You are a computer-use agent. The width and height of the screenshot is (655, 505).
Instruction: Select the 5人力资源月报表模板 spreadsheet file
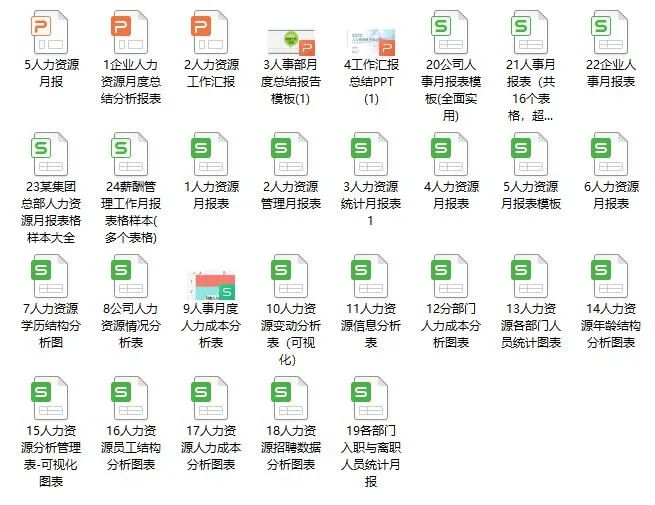click(x=531, y=154)
